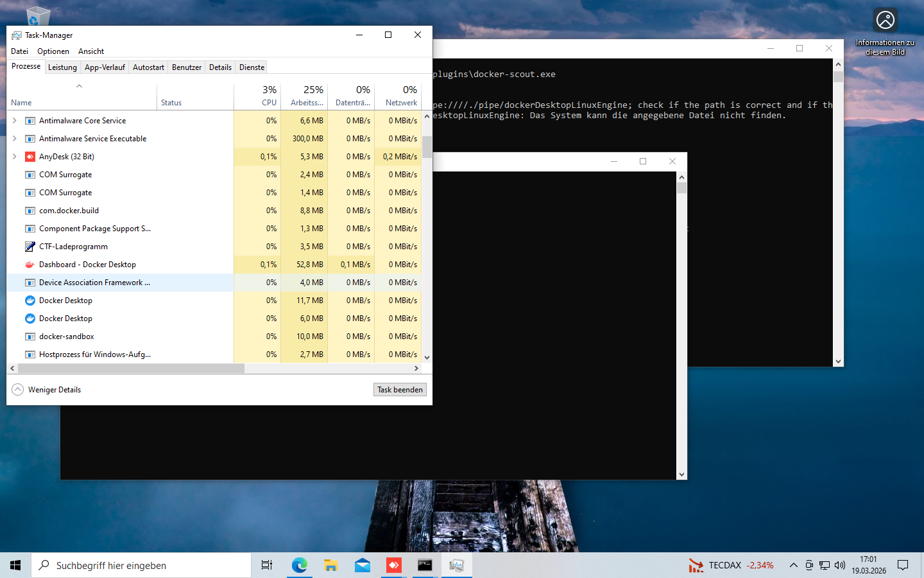The width and height of the screenshot is (924, 578).
Task: Show hidden system tray icons
Action: [x=794, y=565]
